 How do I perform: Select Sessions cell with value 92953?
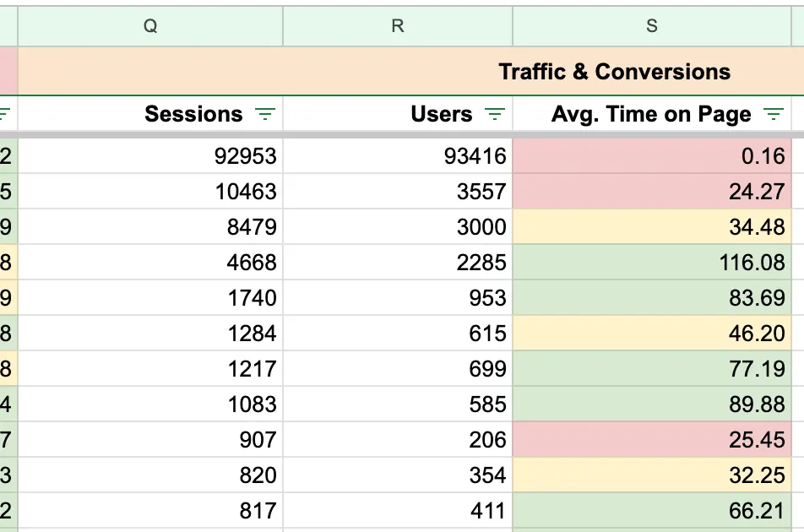(150, 156)
